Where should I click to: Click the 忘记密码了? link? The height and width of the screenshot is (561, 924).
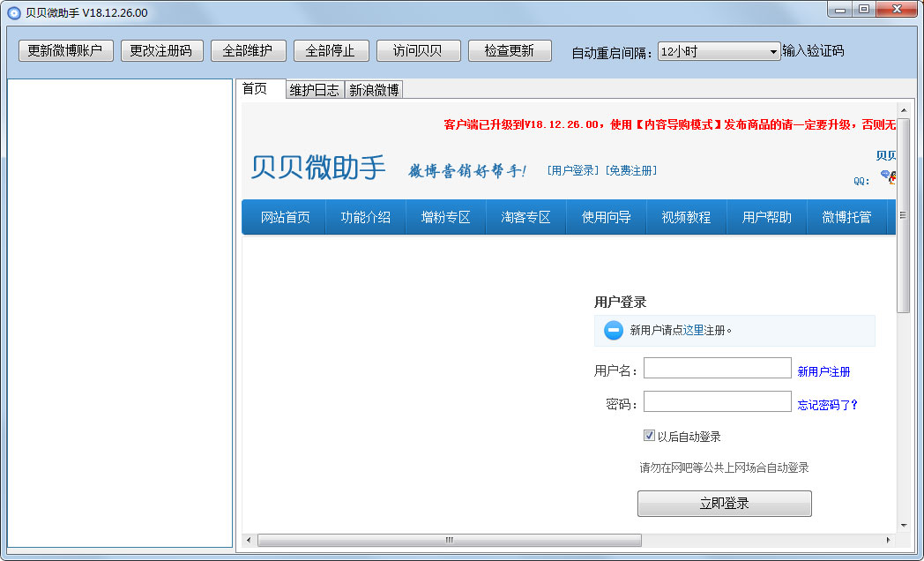[827, 405]
